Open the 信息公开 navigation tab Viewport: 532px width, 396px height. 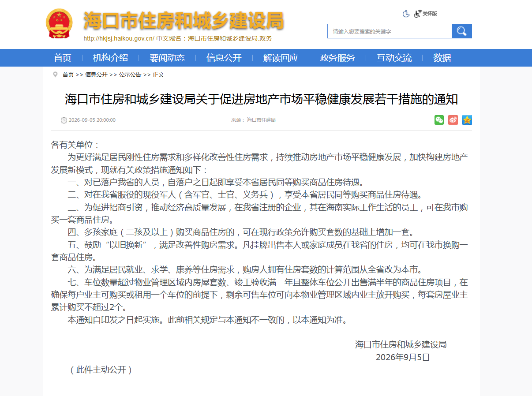pos(224,58)
